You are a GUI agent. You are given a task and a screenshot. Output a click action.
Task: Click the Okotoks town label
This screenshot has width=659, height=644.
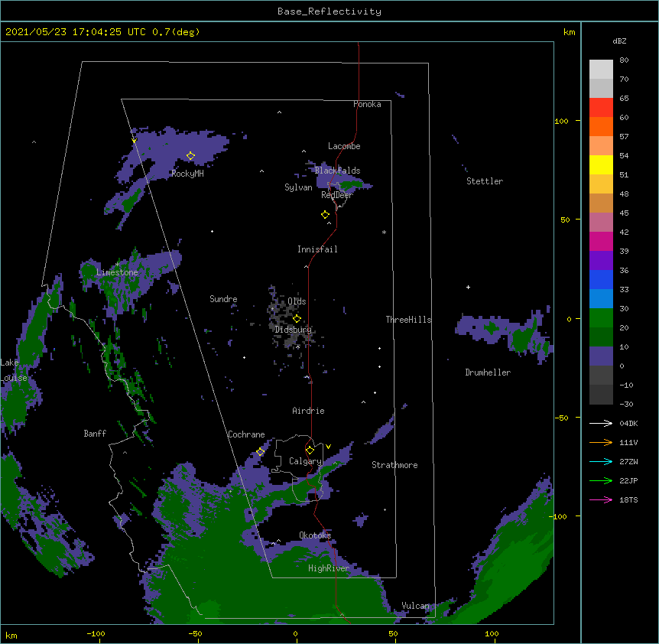pos(315,535)
